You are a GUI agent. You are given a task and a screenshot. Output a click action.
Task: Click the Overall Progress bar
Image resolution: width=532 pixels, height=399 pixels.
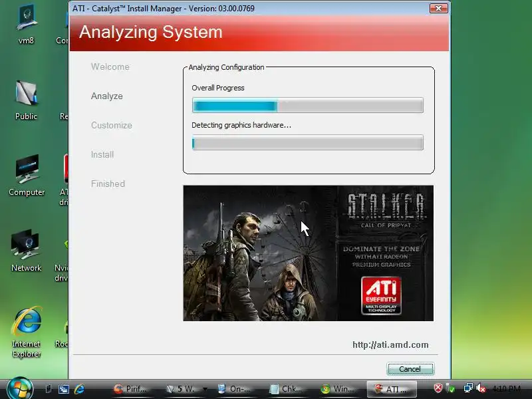pyautogui.click(x=308, y=105)
